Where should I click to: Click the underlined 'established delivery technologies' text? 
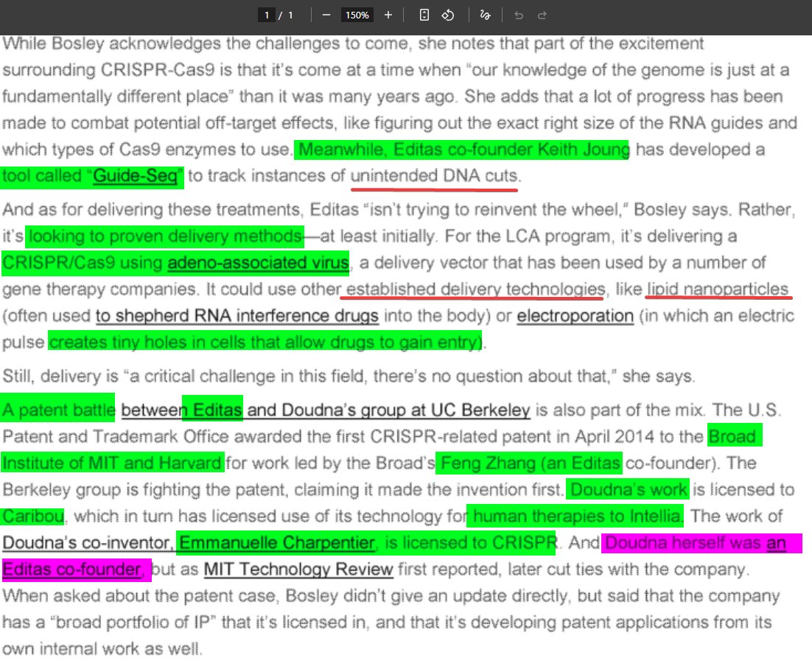pos(475,289)
